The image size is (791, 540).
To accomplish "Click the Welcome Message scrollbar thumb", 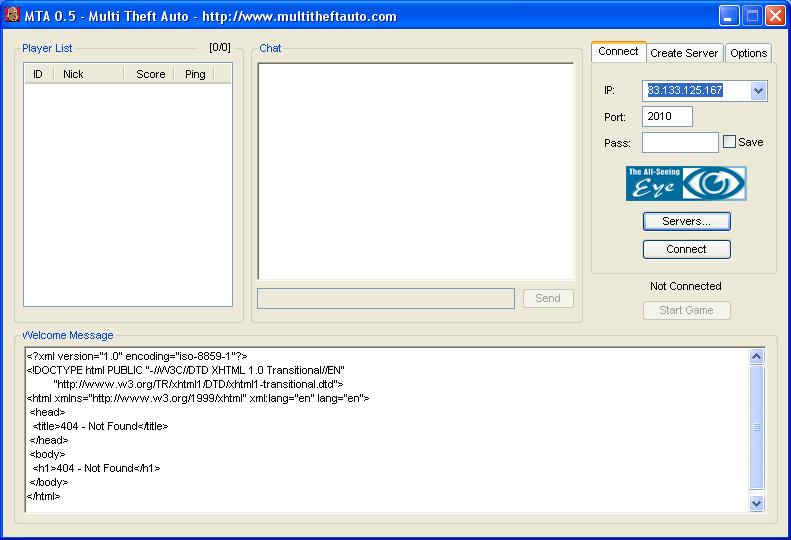I will (756, 427).
